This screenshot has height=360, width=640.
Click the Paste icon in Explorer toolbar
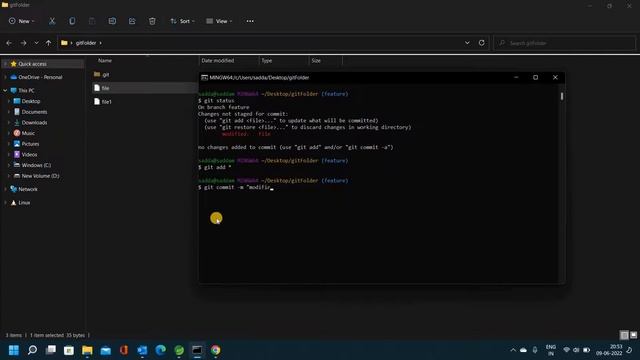(x=92, y=21)
